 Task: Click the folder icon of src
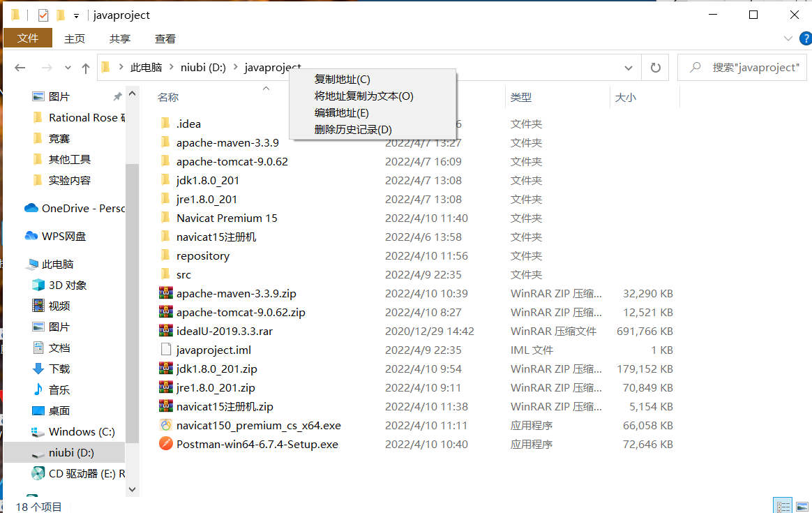click(166, 274)
